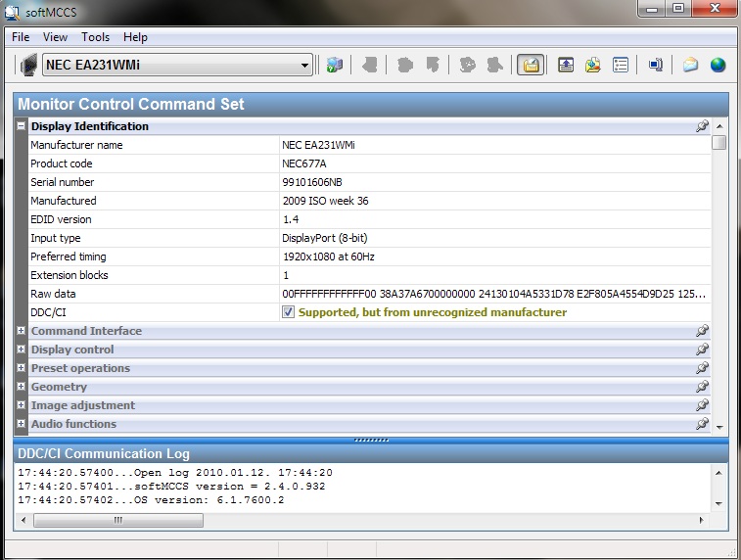Viewport: 741px width, 560px height.
Task: Select the Preferred timing 1920x1080 at 60Hz
Action: coord(329,257)
